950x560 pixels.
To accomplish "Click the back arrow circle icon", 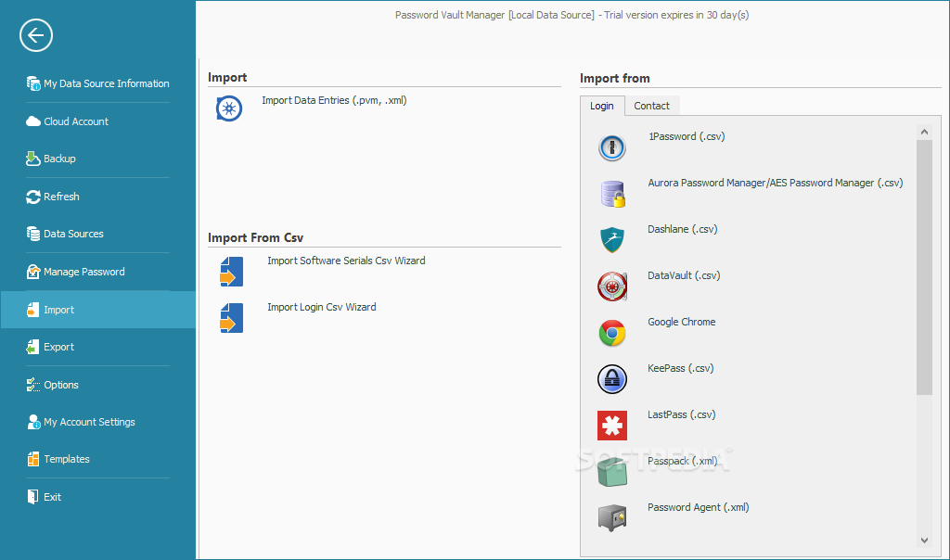I will tap(36, 36).
